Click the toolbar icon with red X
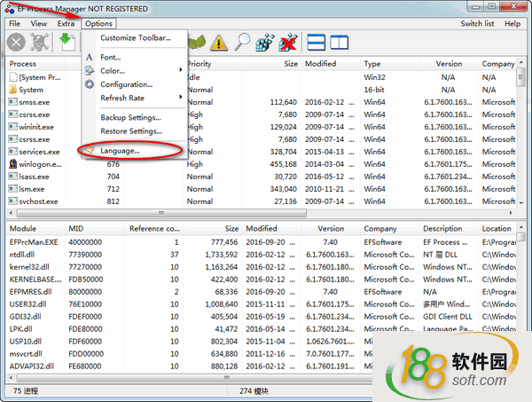The image size is (532, 402). coord(287,42)
